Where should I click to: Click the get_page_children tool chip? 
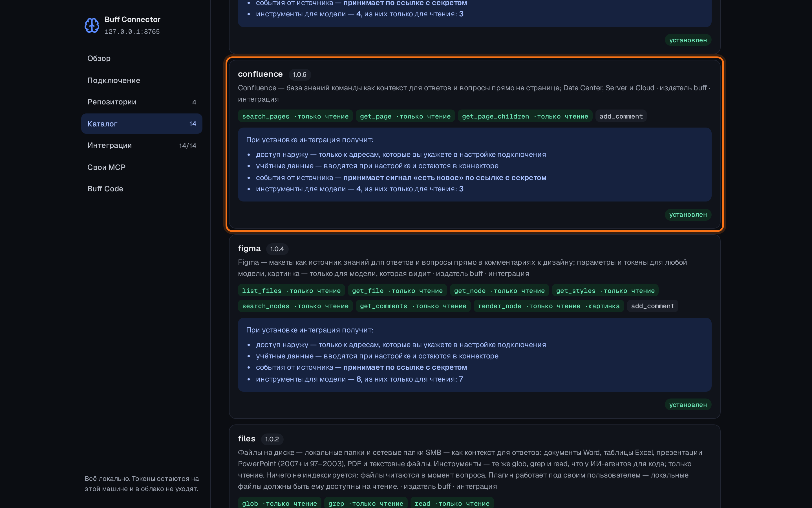pyautogui.click(x=525, y=116)
